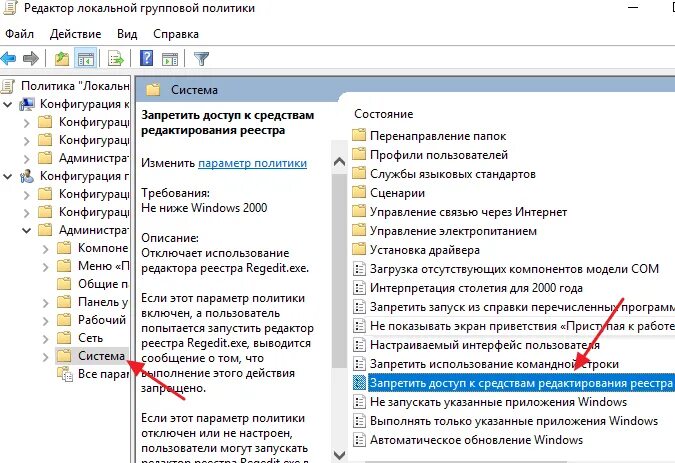Click folder icon next to Профили пользователей
The width and height of the screenshot is (675, 463).
pyautogui.click(x=359, y=154)
